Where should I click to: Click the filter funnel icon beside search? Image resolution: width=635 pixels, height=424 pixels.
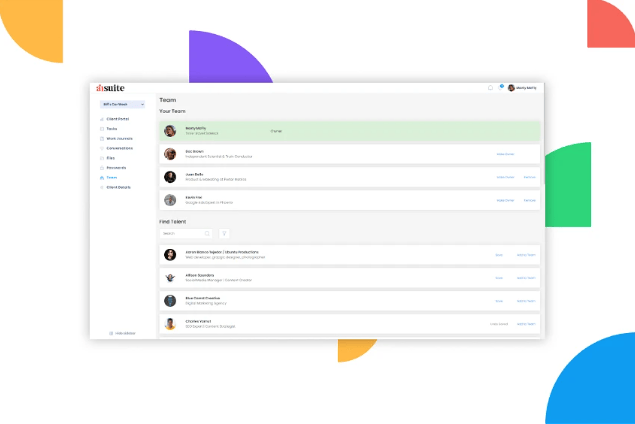224,233
